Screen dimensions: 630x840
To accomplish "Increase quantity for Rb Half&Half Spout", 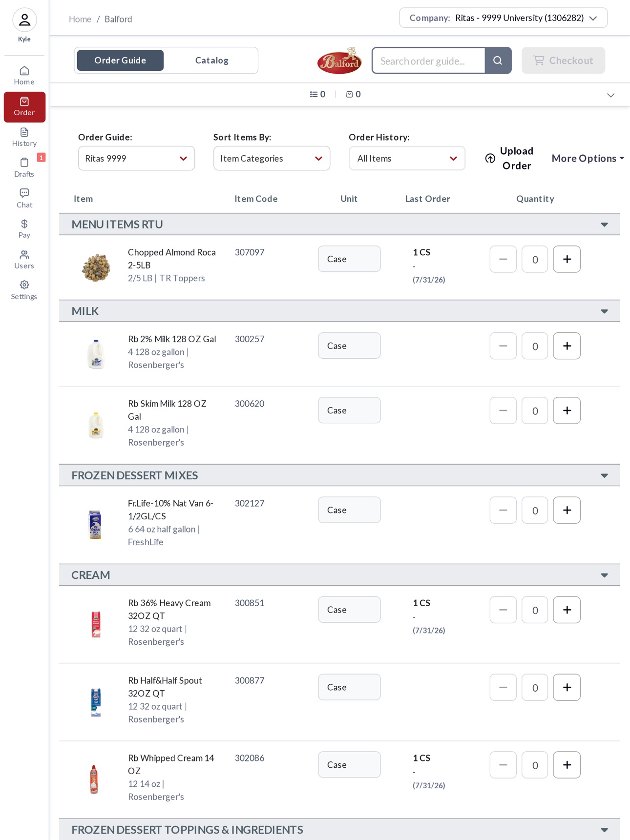I will coord(567,687).
